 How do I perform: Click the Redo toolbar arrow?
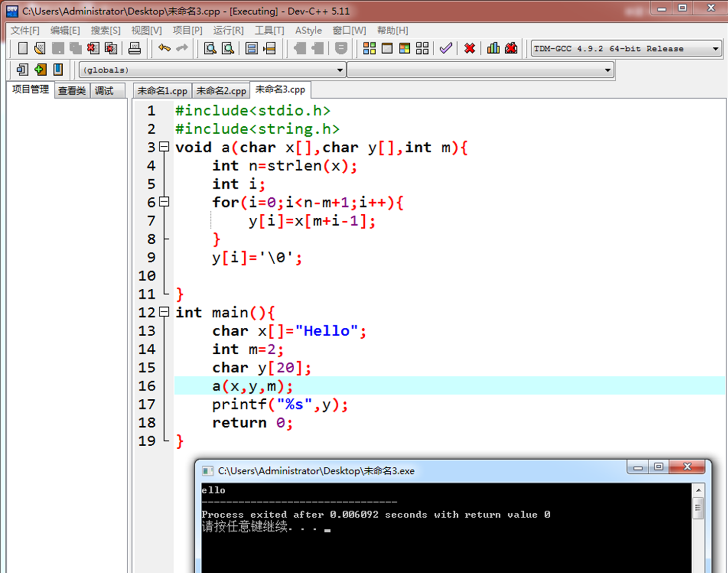(182, 48)
